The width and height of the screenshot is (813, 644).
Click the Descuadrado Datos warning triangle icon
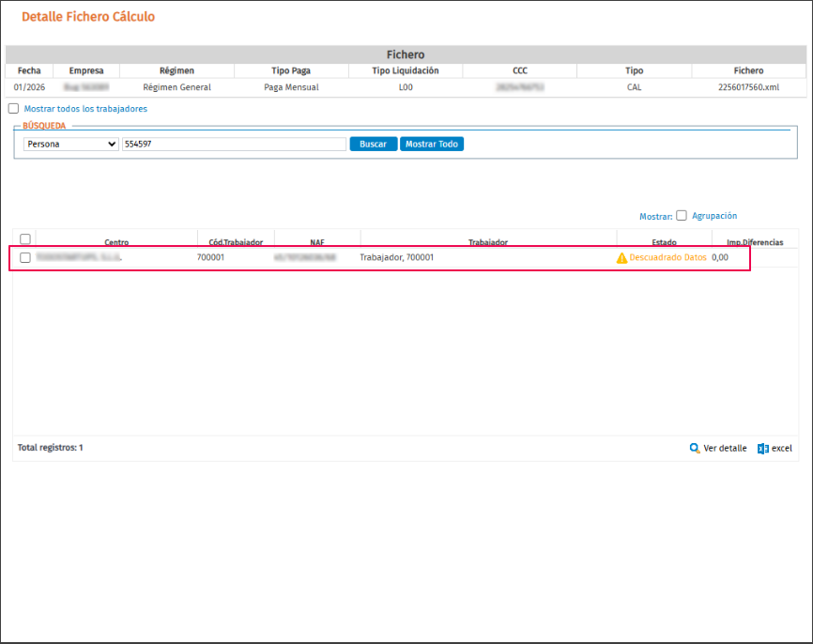coord(621,258)
